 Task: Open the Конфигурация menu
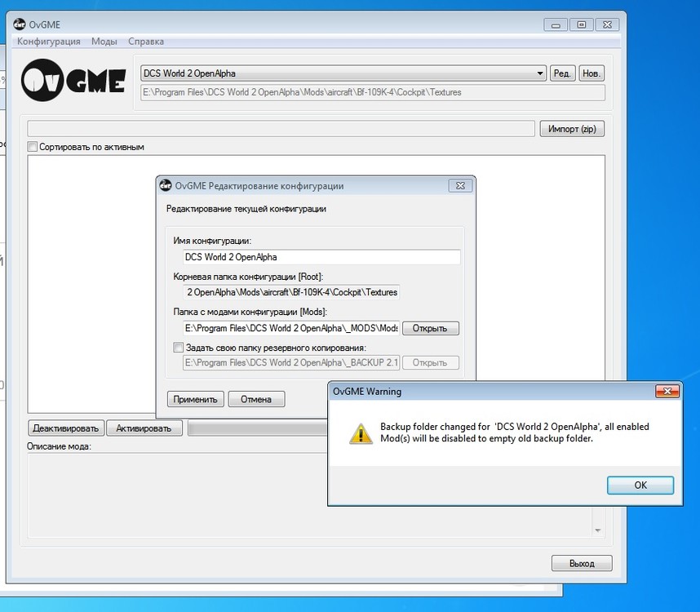point(49,42)
